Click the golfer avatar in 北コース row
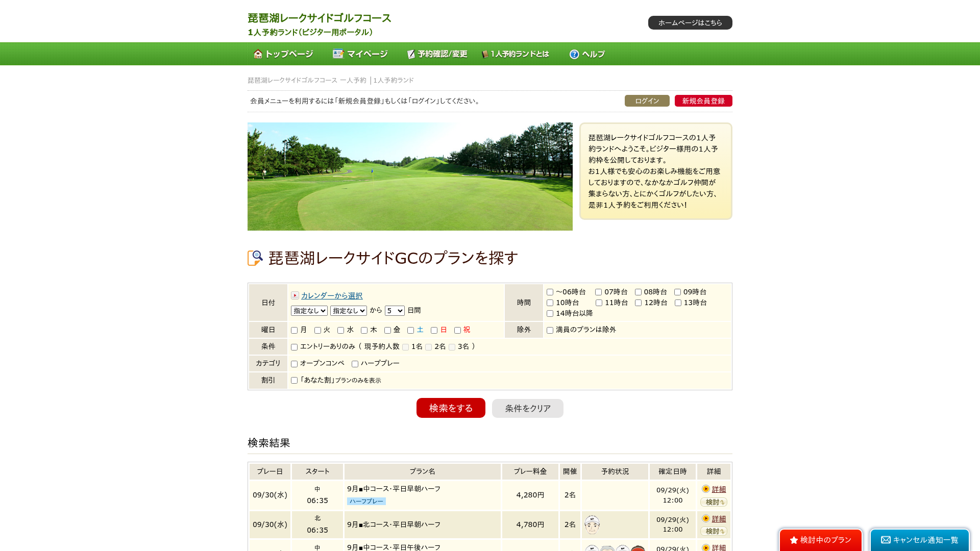980x551 pixels. click(592, 524)
